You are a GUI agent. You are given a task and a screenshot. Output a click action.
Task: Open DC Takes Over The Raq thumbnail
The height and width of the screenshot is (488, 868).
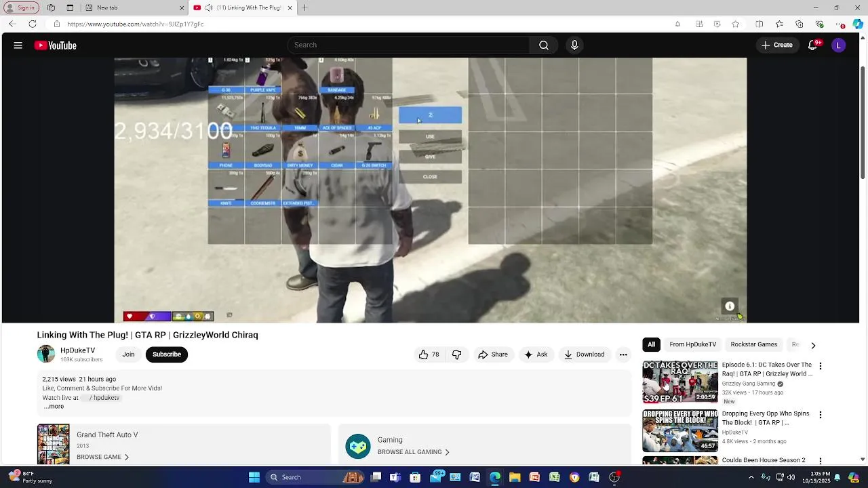pyautogui.click(x=680, y=382)
